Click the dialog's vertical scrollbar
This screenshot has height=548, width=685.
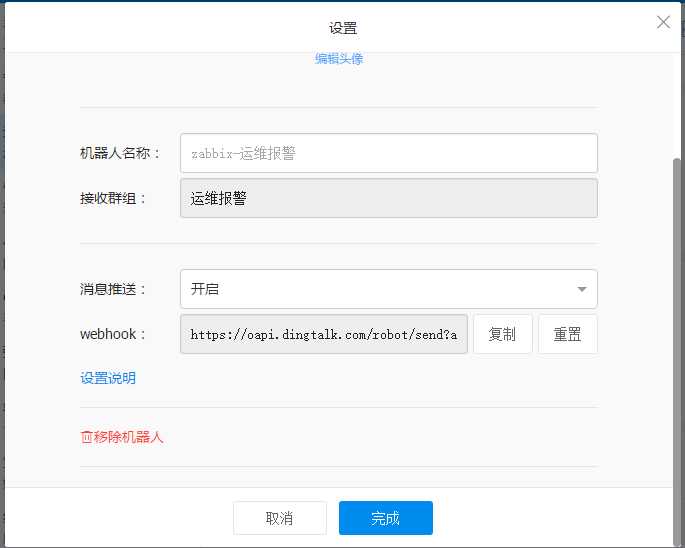[677, 350]
